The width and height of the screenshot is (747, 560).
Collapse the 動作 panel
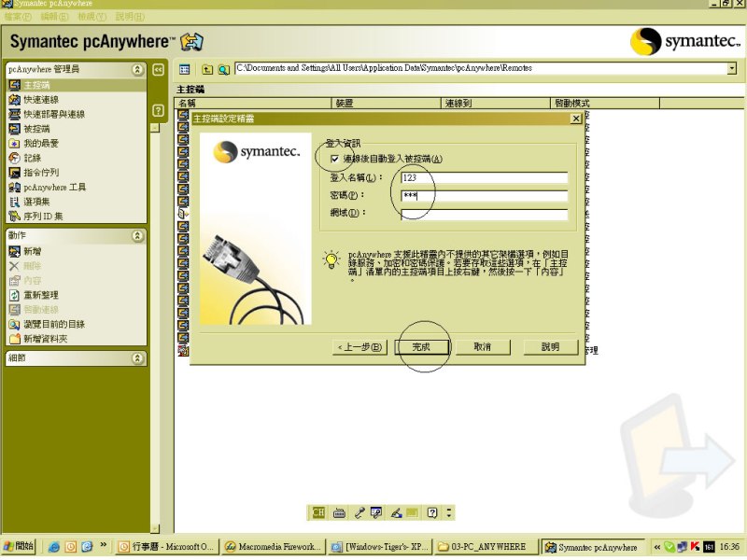137,236
